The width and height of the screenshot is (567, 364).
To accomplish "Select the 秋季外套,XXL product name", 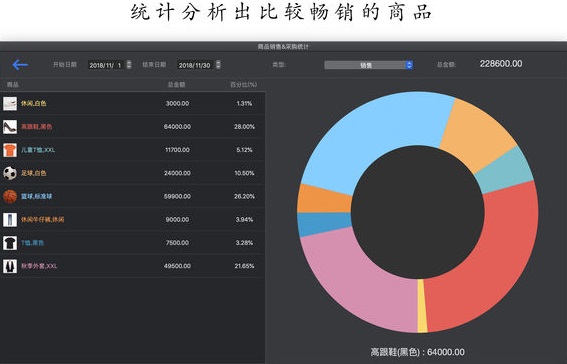I will [39, 266].
